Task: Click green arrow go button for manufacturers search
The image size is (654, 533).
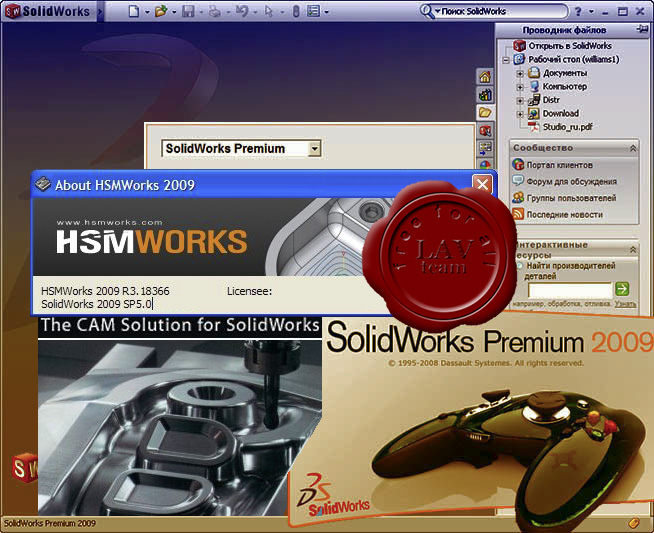Action: click(x=622, y=289)
